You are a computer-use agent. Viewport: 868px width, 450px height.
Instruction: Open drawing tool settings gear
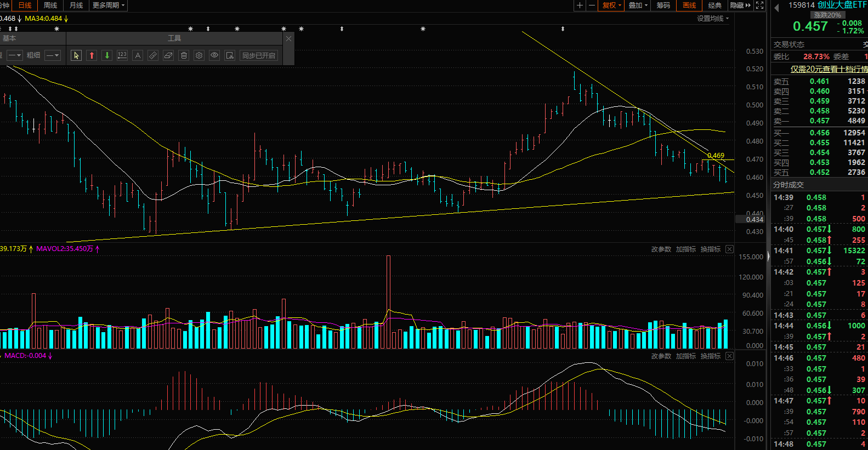click(x=199, y=55)
